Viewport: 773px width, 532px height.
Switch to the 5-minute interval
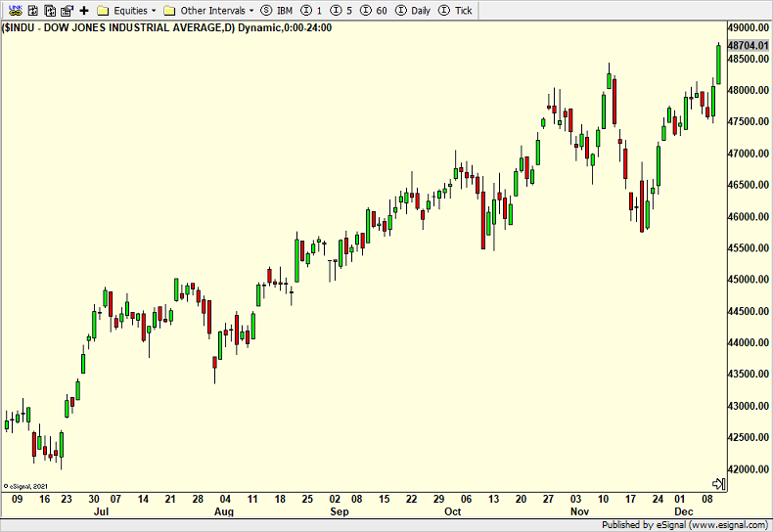pyautogui.click(x=341, y=11)
